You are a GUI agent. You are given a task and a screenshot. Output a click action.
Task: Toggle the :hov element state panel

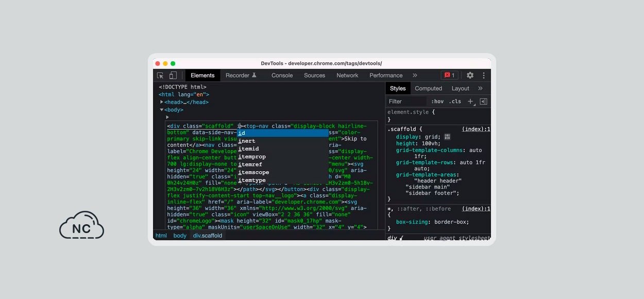(437, 102)
